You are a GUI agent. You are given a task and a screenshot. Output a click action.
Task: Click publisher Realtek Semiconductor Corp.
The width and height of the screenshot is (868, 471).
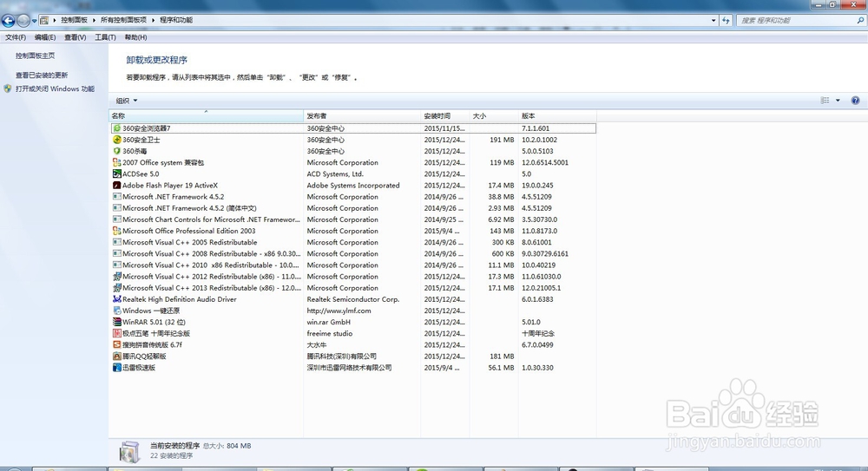pyautogui.click(x=353, y=299)
